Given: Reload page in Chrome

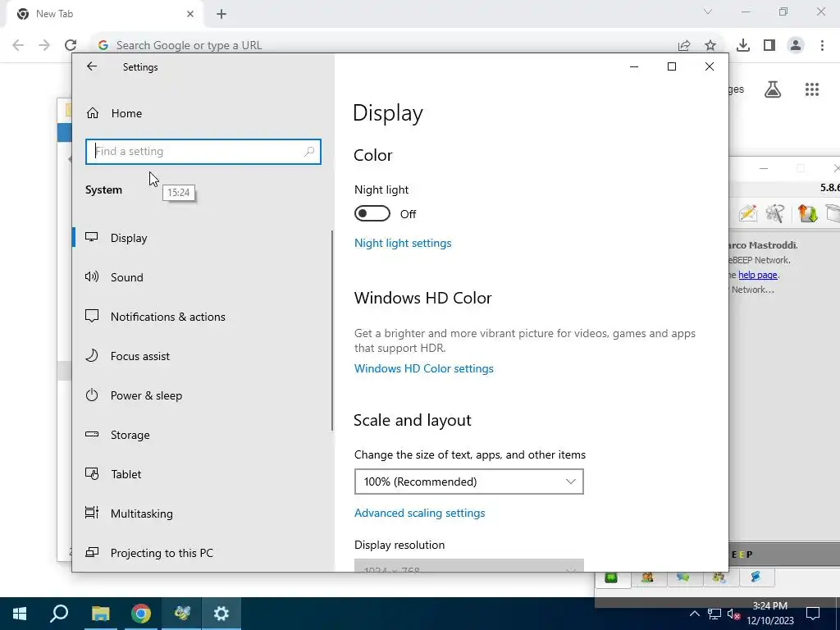Looking at the screenshot, I should [x=71, y=45].
